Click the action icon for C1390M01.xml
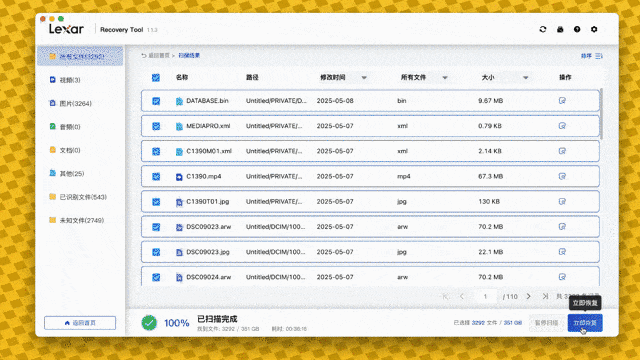 tap(562, 151)
